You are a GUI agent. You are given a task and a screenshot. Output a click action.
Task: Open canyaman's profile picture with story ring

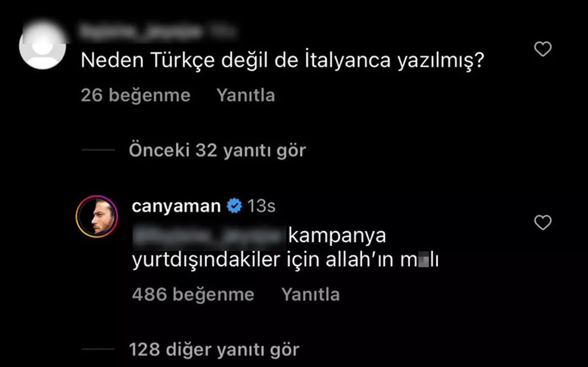(96, 217)
